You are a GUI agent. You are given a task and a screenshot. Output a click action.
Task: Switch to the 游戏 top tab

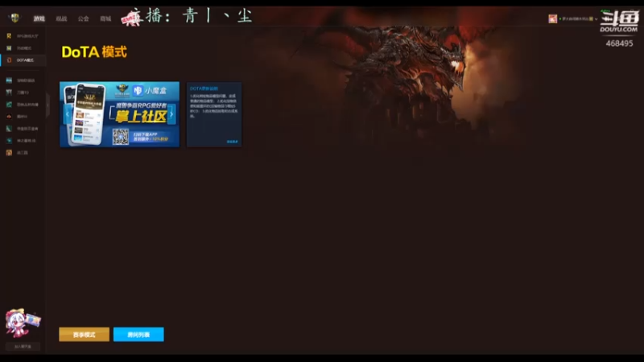click(39, 19)
